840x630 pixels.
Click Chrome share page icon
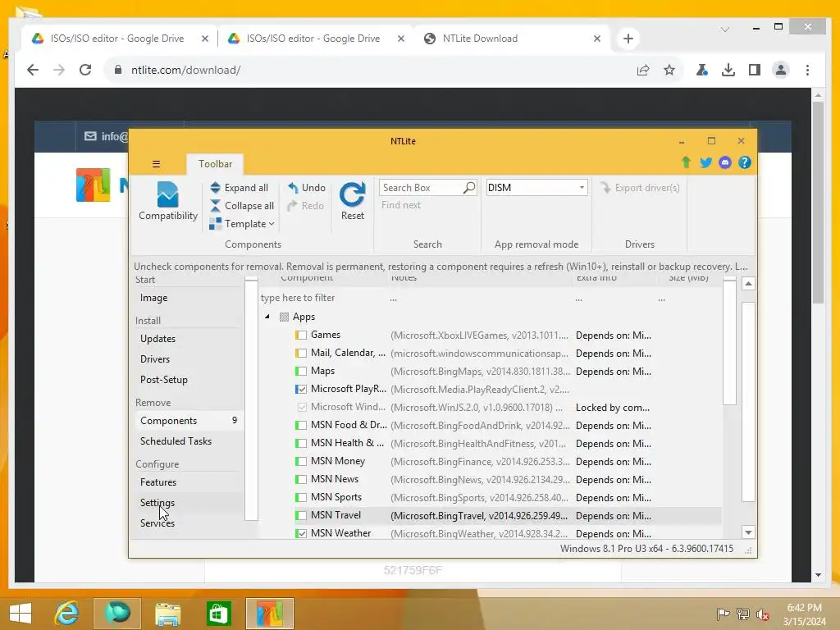[643, 70]
